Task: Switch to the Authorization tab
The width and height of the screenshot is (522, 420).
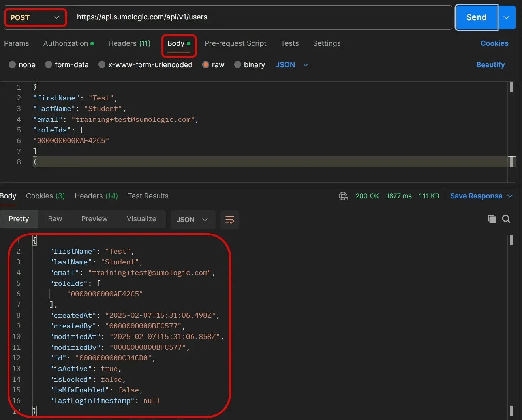Action: pyautogui.click(x=66, y=43)
